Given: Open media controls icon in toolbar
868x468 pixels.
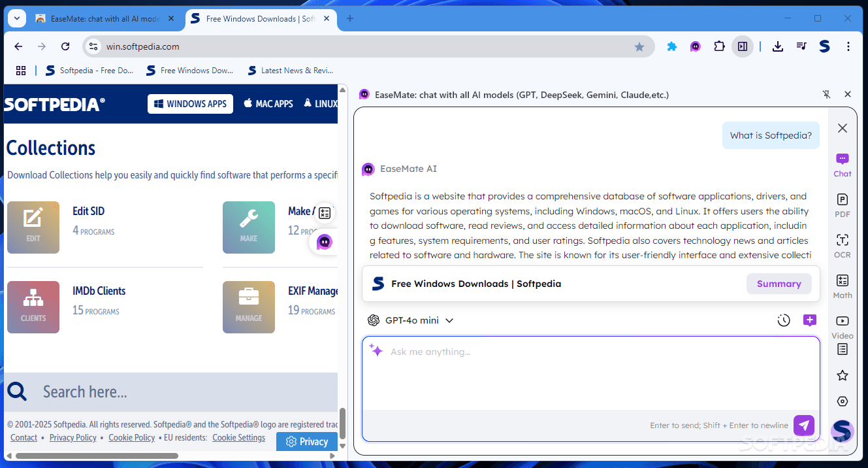Looking at the screenshot, I should coord(801,46).
